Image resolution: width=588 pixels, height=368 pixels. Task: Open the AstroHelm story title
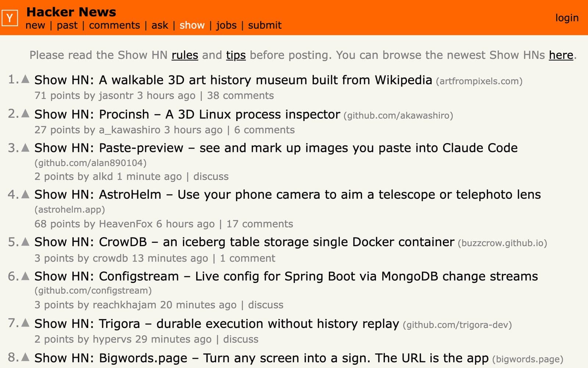click(287, 195)
